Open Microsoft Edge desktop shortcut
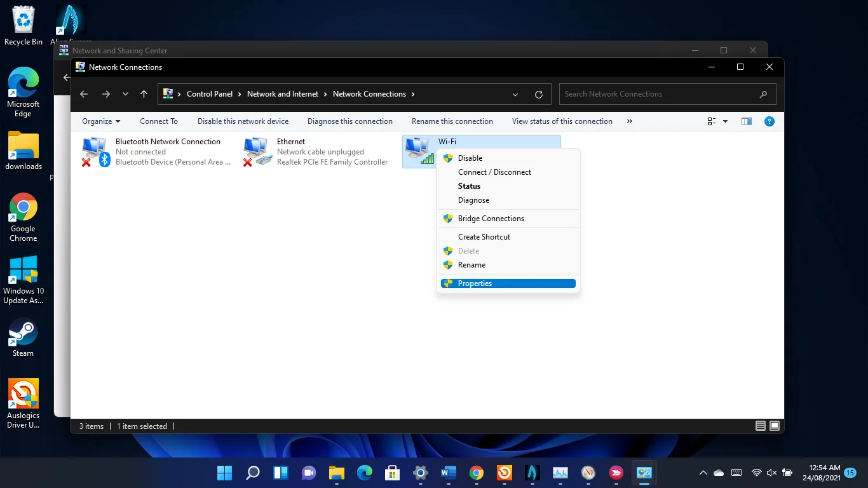 [x=24, y=92]
